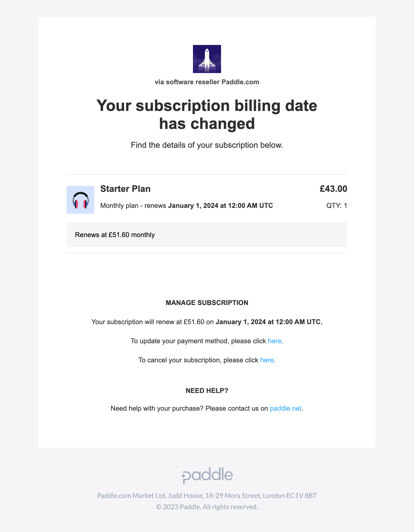Click the 'Renews at £51.60 monthly' banner

click(207, 235)
